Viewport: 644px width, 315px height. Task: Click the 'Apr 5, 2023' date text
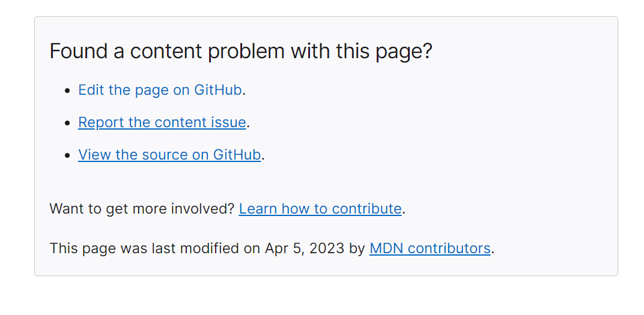305,248
